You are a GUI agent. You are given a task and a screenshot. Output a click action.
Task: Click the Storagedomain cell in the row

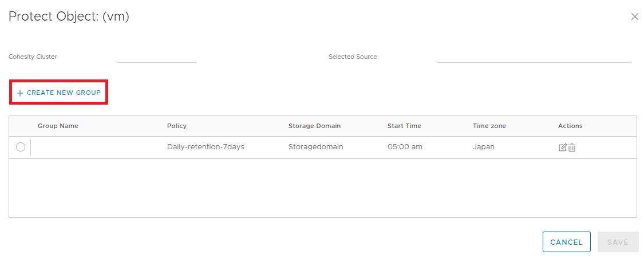coord(315,147)
